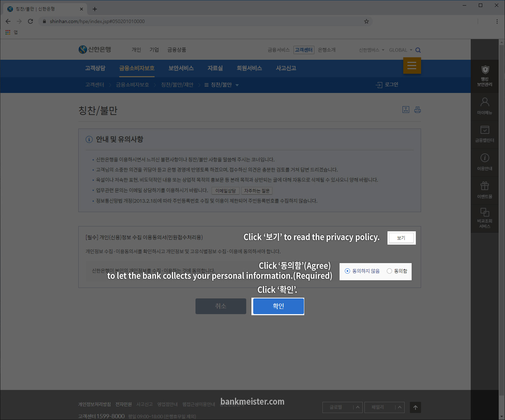Click the scroll-to-top arrow button
Screen dimensions: 505x420
coord(415,407)
